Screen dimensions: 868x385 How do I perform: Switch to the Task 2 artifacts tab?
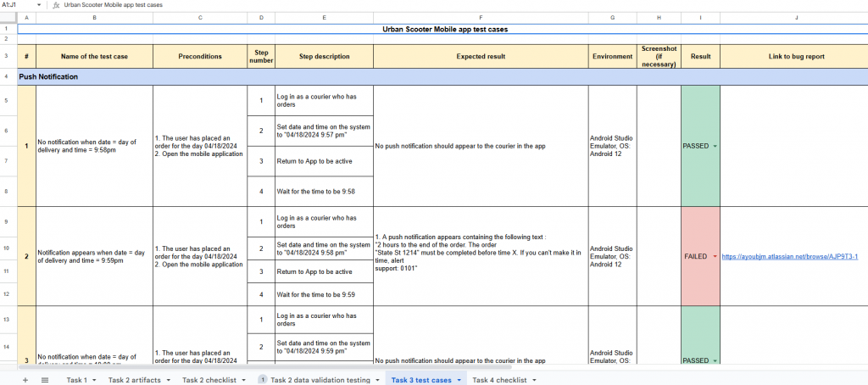(x=134, y=380)
